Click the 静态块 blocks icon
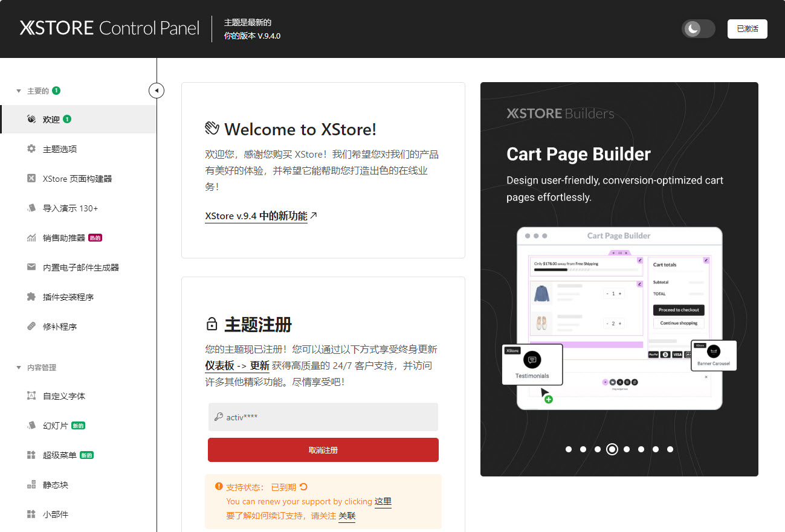 point(31,484)
